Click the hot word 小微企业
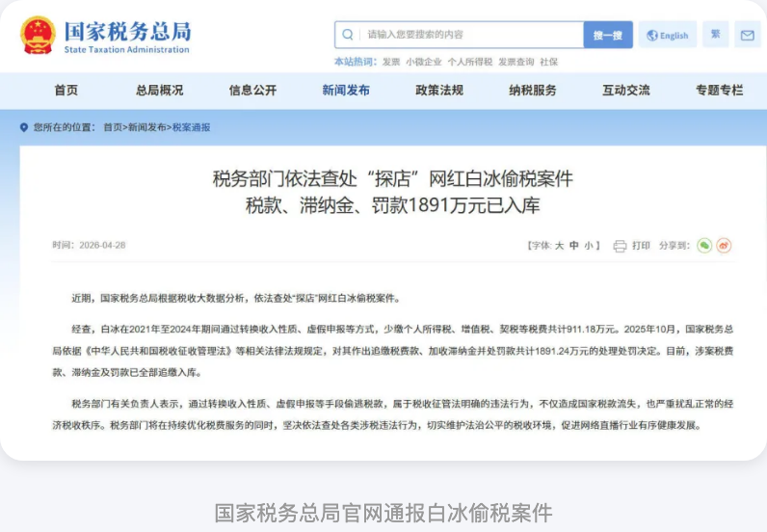Viewport: 767px width, 532px height. tap(424, 62)
